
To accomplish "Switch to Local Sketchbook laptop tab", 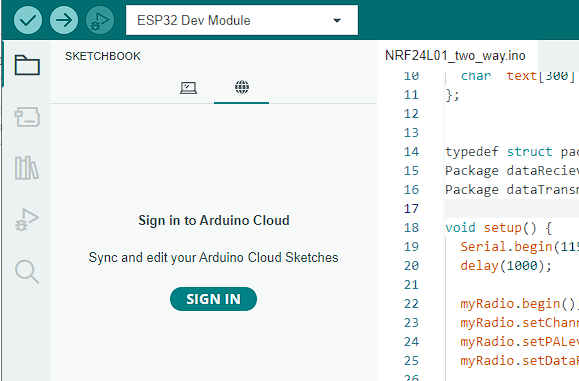I will [x=188, y=88].
